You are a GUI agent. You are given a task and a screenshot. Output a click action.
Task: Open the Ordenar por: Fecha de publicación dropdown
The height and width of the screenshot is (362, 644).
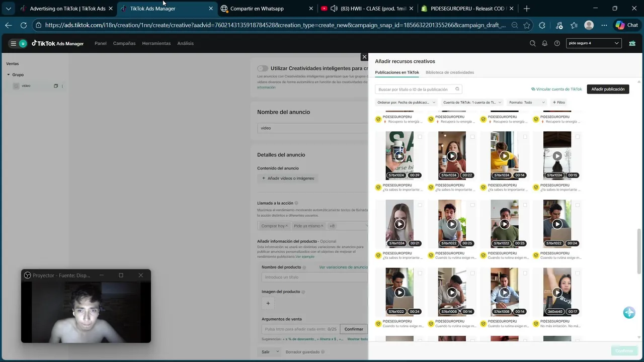406,102
